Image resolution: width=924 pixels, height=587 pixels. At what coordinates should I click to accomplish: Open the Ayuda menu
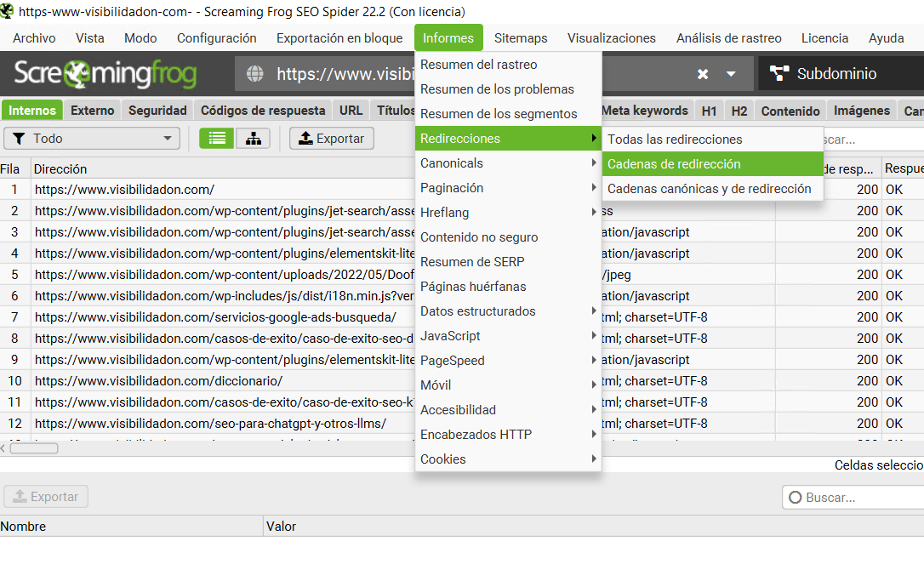886,37
